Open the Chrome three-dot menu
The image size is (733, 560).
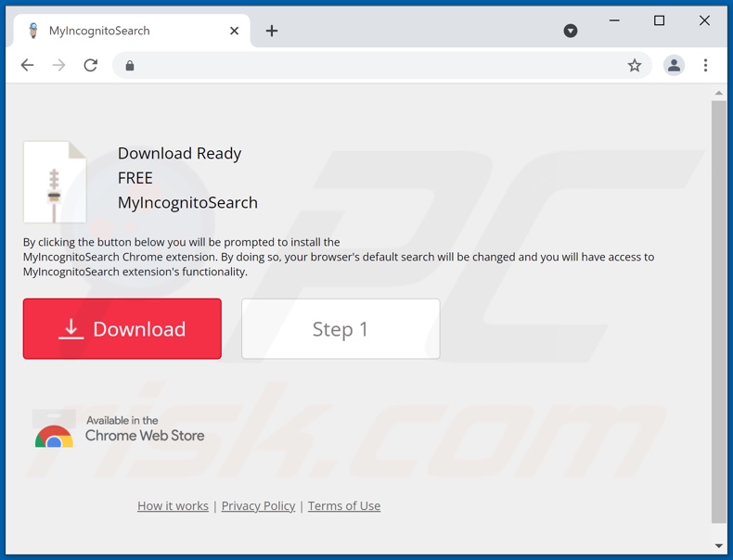pyautogui.click(x=705, y=66)
